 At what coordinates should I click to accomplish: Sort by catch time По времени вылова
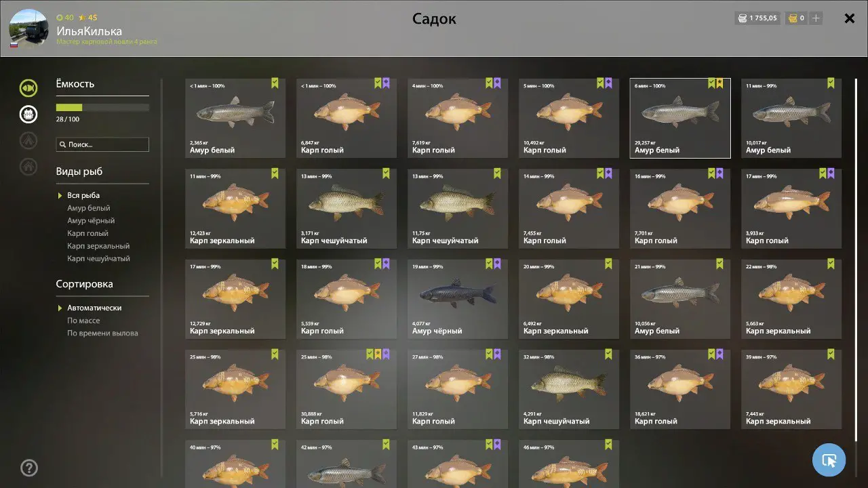coord(102,333)
